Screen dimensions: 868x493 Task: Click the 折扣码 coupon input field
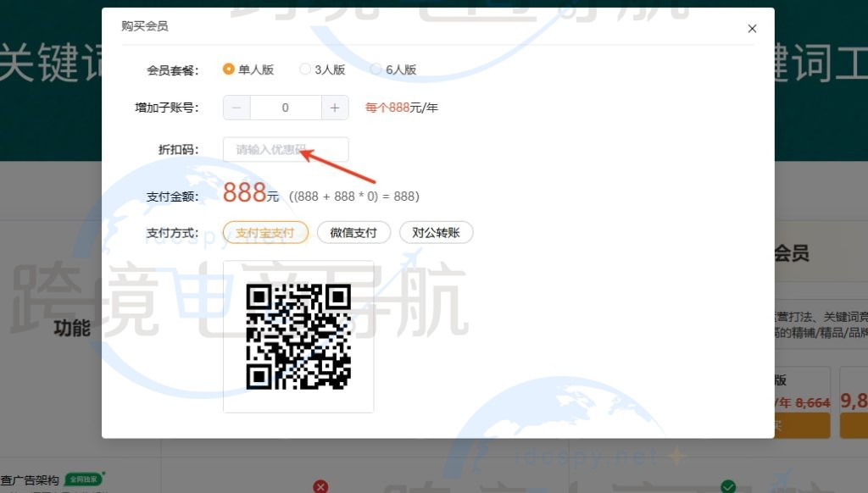(x=286, y=149)
